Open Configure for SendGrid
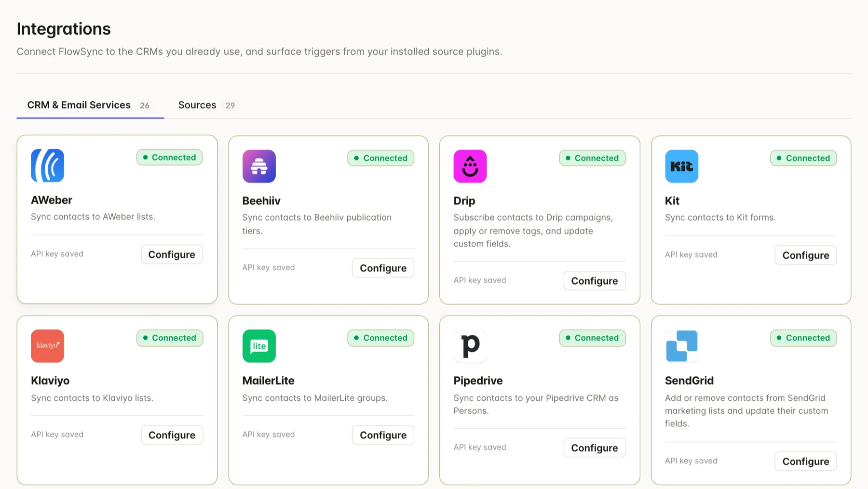Image resolution: width=868 pixels, height=489 pixels. [x=806, y=462]
